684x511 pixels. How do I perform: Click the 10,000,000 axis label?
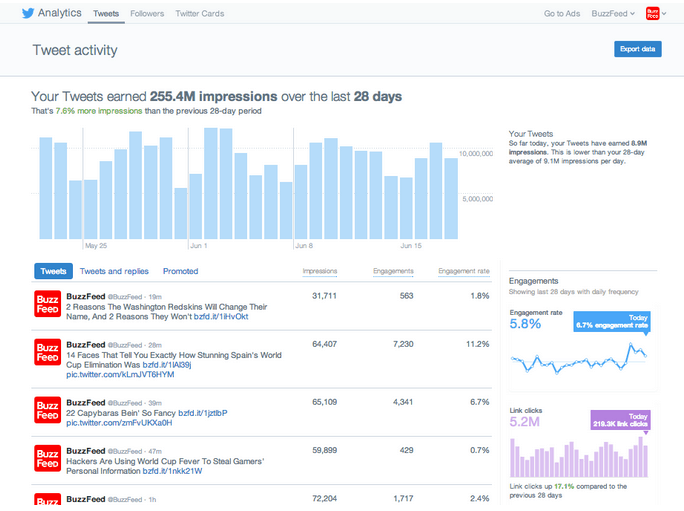[476, 154]
